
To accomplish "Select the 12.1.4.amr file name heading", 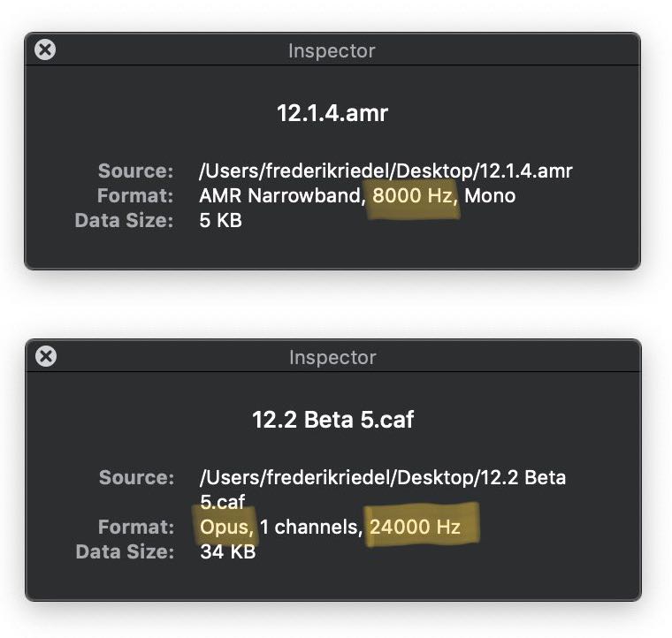I will (x=332, y=113).
